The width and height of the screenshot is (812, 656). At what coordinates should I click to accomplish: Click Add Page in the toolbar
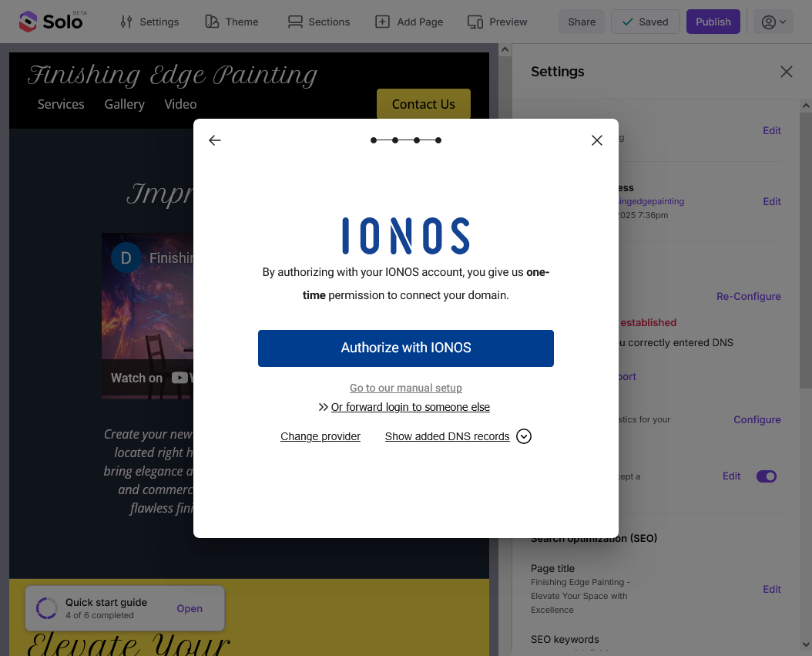pos(409,22)
